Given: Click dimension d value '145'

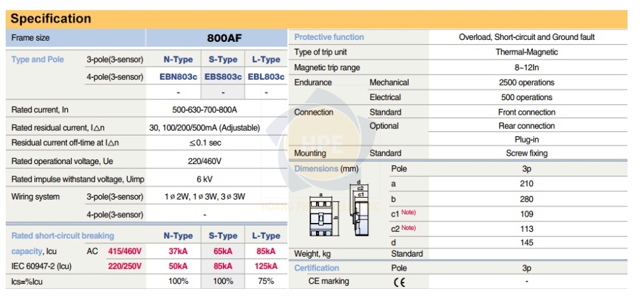Looking at the screenshot, I should (527, 243).
